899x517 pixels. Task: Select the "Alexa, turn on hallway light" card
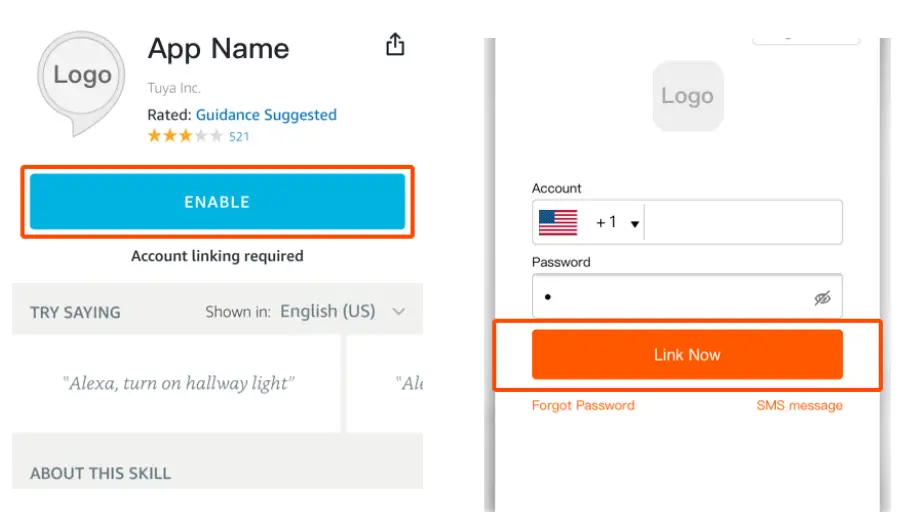pyautogui.click(x=179, y=383)
